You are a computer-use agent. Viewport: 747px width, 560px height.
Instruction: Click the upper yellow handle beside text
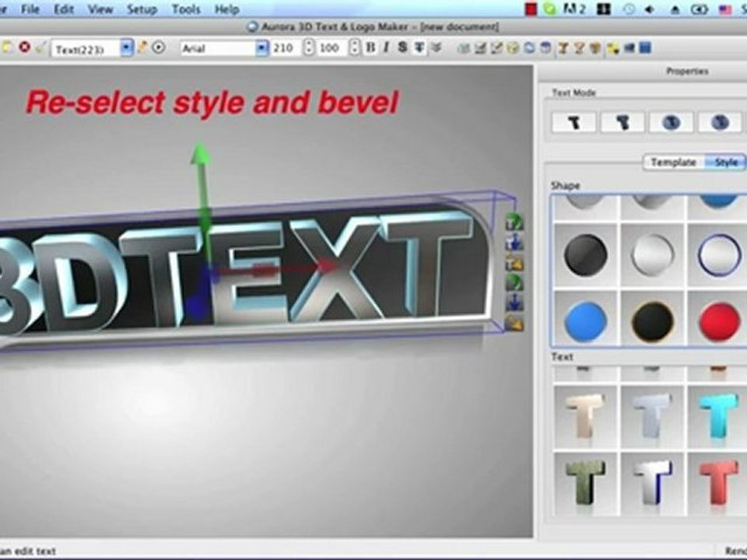[x=514, y=263]
